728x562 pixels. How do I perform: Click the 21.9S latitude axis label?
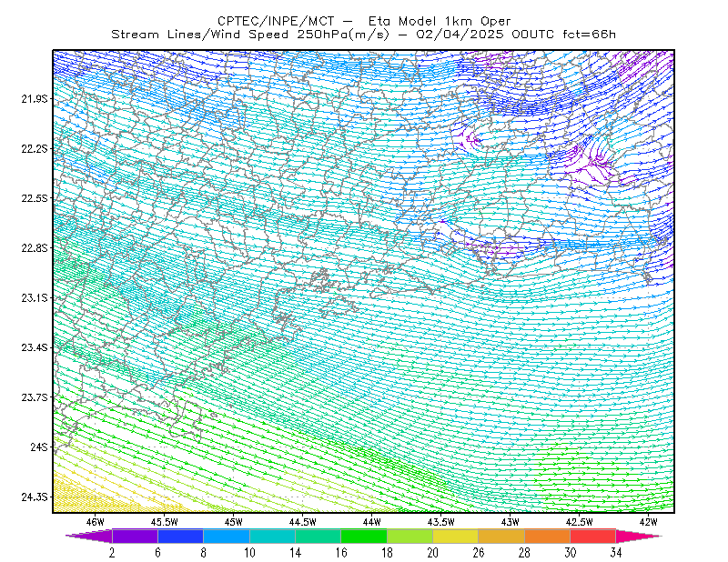35,99
